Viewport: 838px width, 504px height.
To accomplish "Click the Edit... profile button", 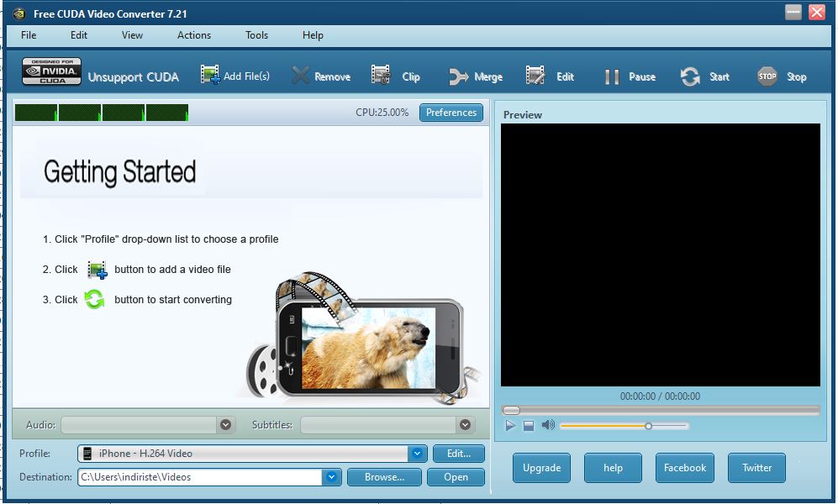I will tap(459, 454).
